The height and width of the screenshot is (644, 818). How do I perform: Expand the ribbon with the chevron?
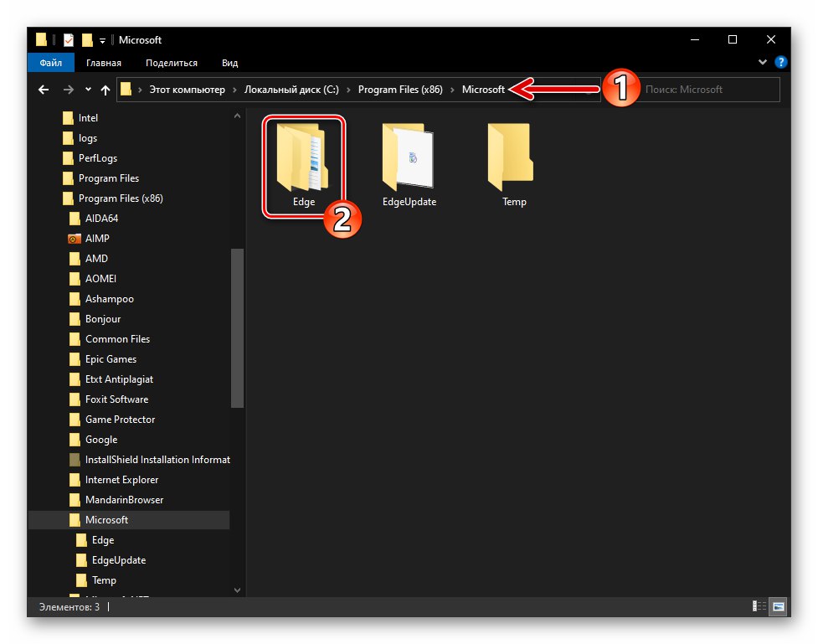[763, 62]
